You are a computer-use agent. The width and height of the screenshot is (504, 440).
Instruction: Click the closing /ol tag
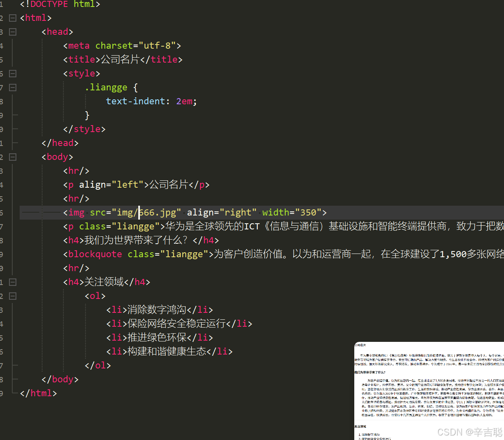coord(98,366)
